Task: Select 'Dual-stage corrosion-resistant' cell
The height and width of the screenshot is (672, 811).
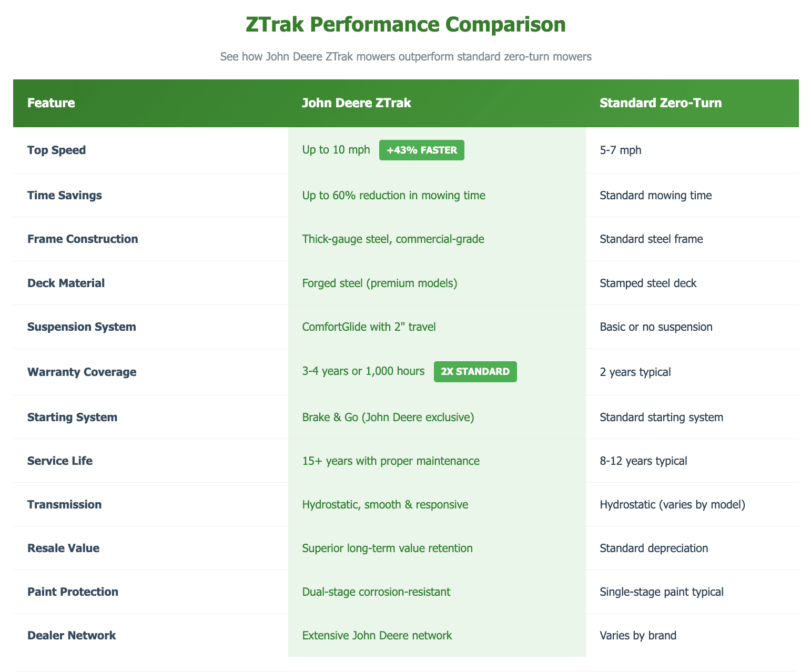Action: [x=376, y=592]
